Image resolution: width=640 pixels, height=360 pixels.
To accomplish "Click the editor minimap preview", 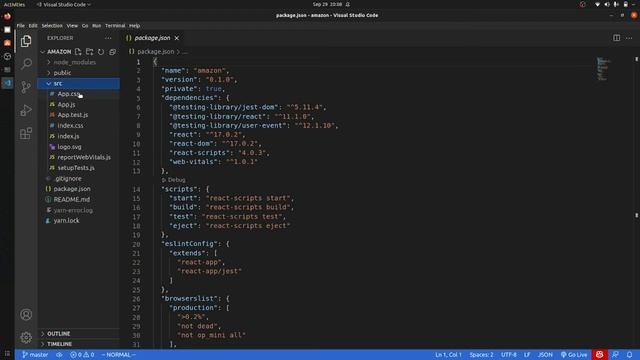I will coord(604,69).
